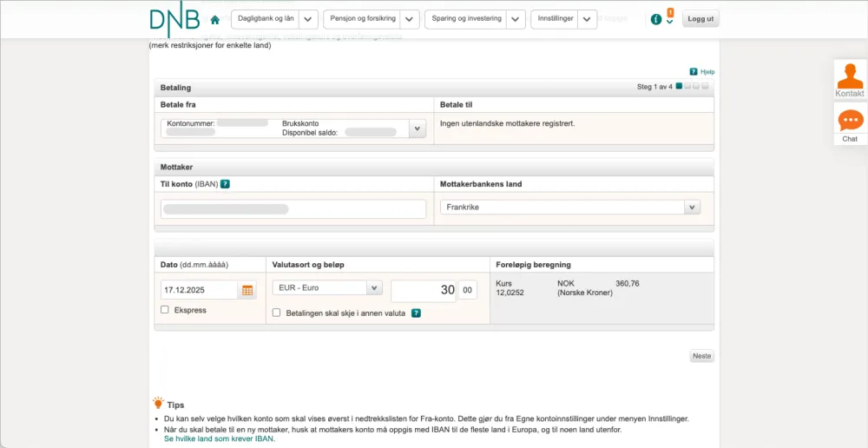The width and height of the screenshot is (868, 448).
Task: Open the Kontakt side panel
Action: (x=850, y=80)
